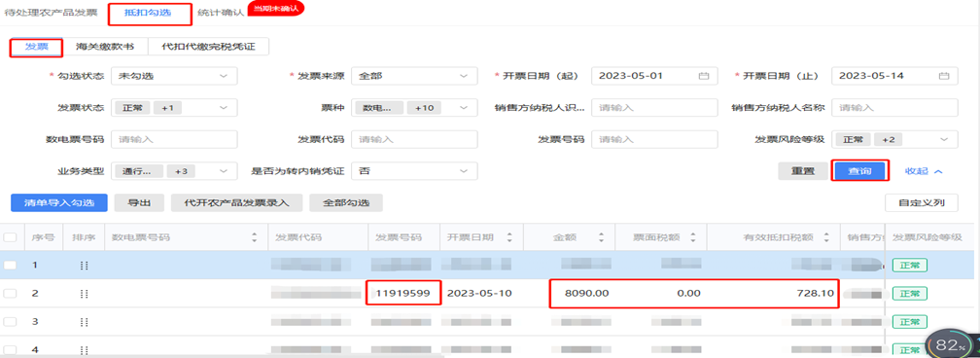
Task: Click the blue 查询 button
Action: pos(860,171)
